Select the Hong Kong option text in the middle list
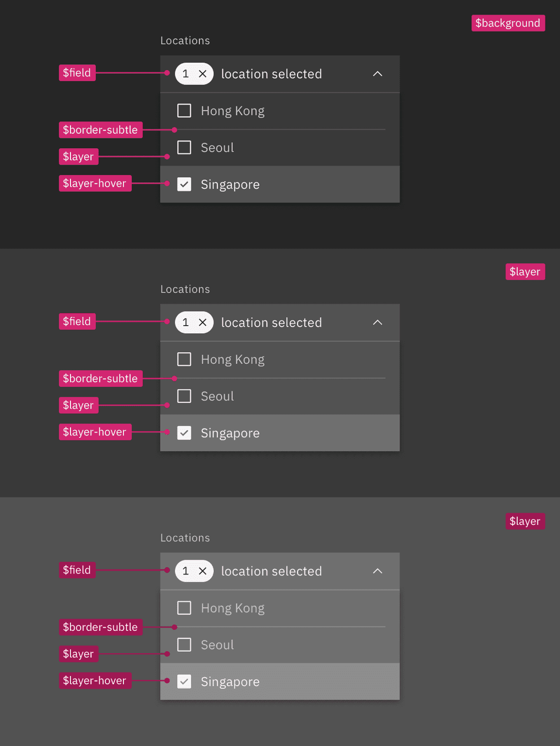Viewport: 560px width, 746px height. pos(232,360)
